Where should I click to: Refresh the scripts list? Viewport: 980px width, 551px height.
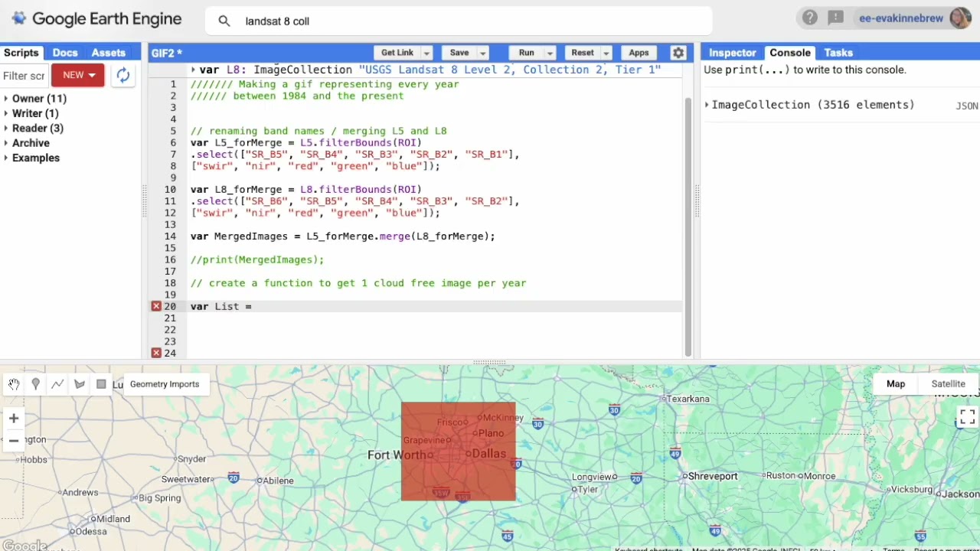tap(122, 75)
